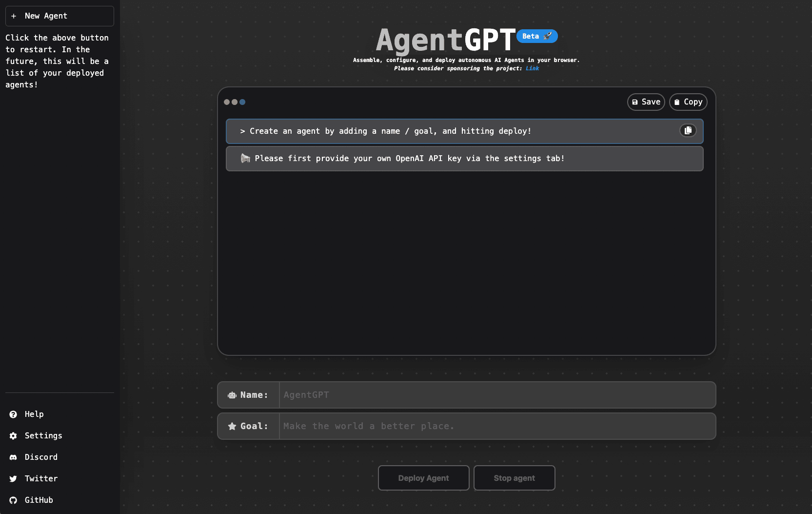Click the Deploy Agent button
This screenshot has width=812, height=514.
point(423,478)
